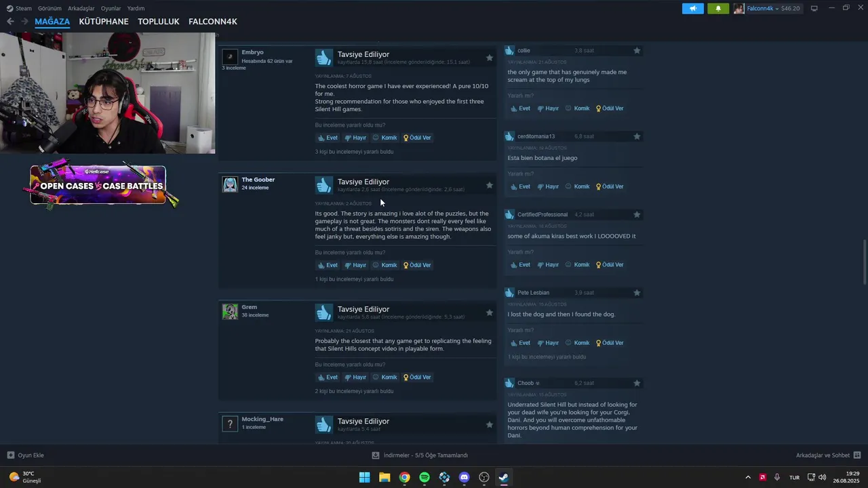Click the star on Choob's review

637,384
